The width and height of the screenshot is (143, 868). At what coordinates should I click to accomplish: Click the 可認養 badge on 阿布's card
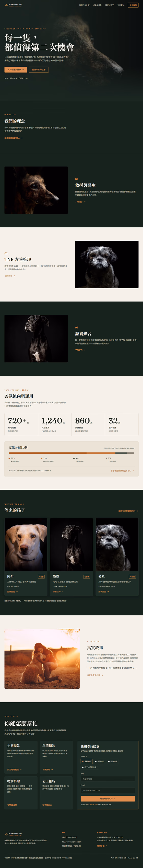tap(41, 576)
